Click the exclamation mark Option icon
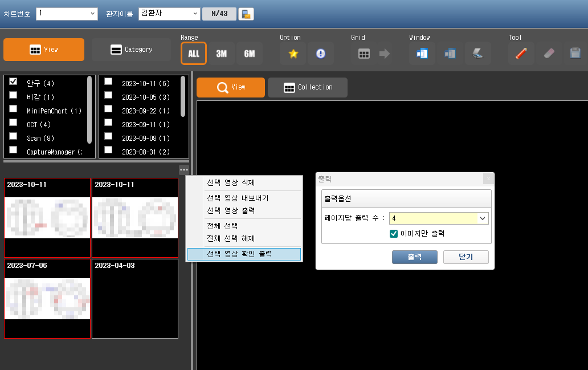The width and height of the screenshot is (588, 370). point(321,54)
